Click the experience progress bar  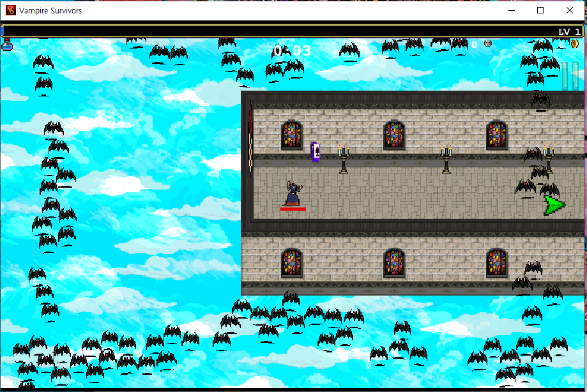pyautogui.click(x=293, y=31)
